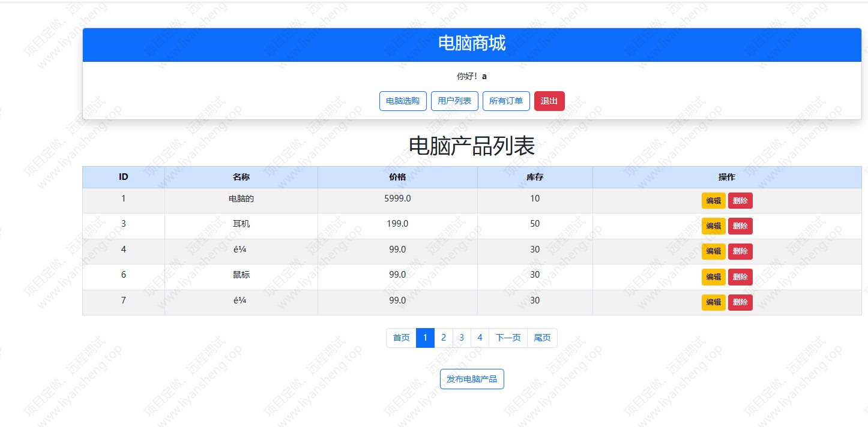Click stock 30 in row ID 4
This screenshot has width=868, height=427.
535,249
